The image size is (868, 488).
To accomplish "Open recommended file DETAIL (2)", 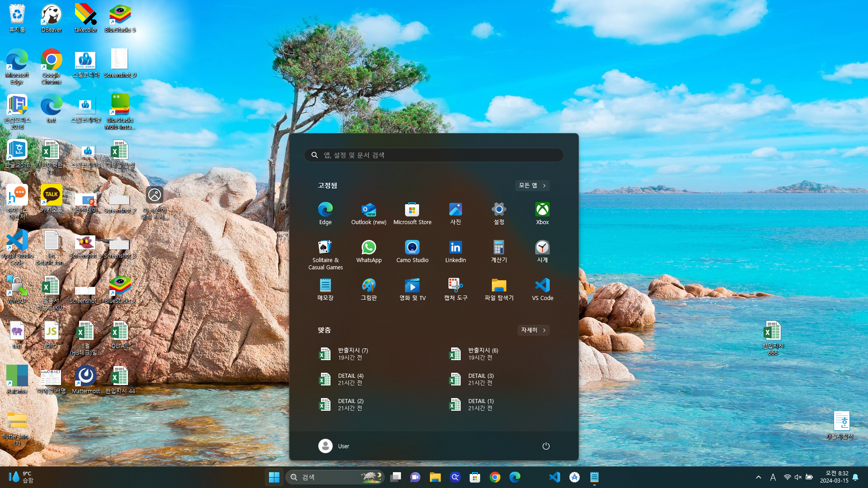I will pos(376,404).
